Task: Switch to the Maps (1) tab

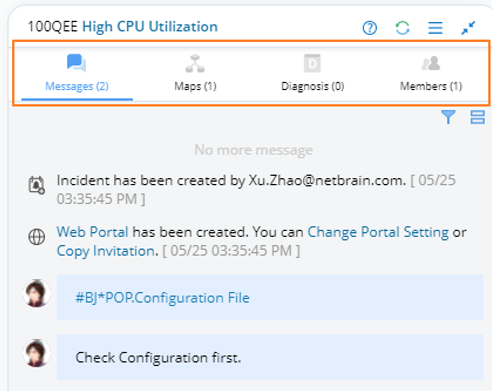Action: [195, 74]
